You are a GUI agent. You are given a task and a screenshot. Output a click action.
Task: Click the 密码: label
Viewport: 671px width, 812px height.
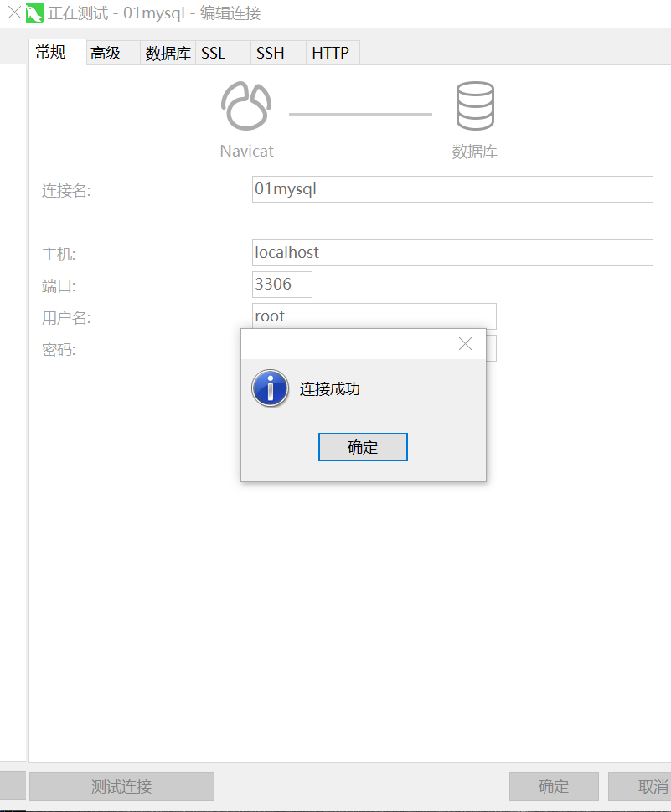point(59,350)
